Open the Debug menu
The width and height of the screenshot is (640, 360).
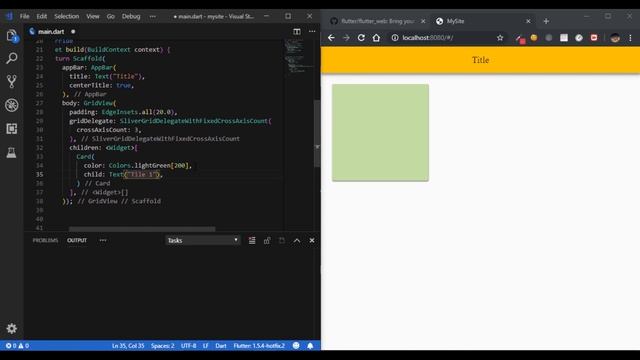coord(131,16)
